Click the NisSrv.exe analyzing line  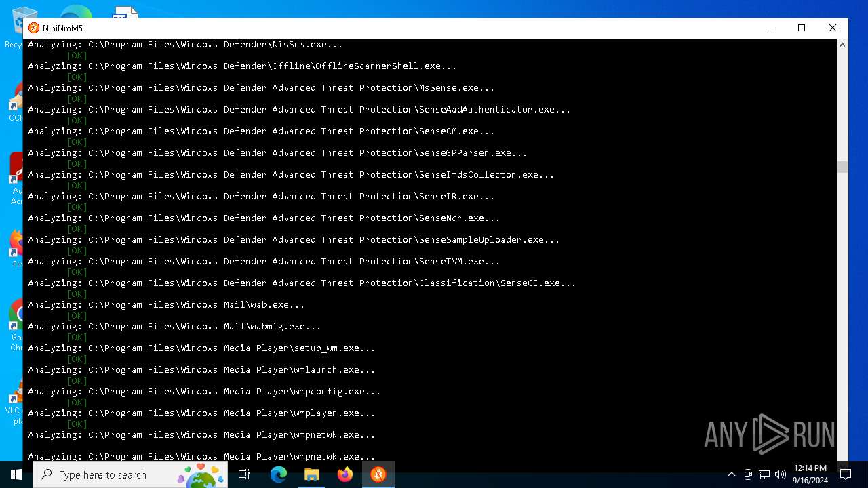[x=185, y=45]
